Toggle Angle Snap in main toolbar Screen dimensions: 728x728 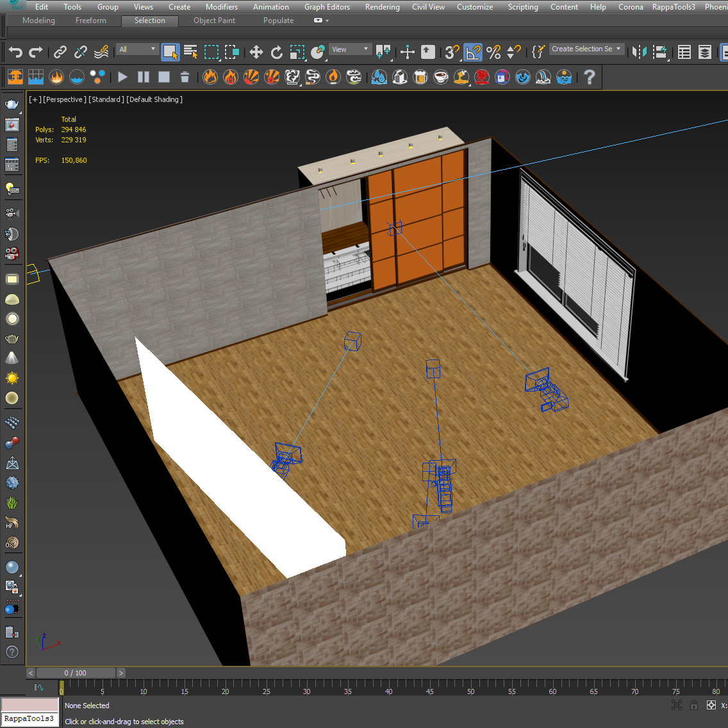pos(473,52)
